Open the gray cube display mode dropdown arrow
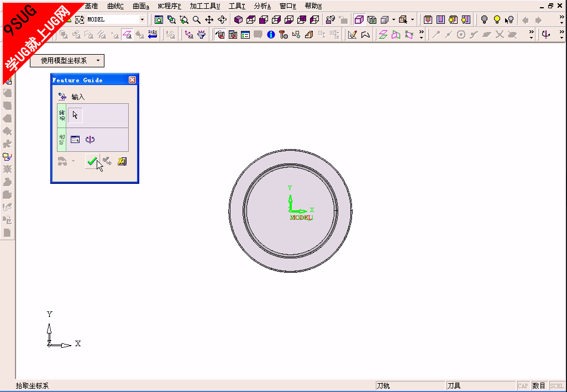 [x=393, y=19]
